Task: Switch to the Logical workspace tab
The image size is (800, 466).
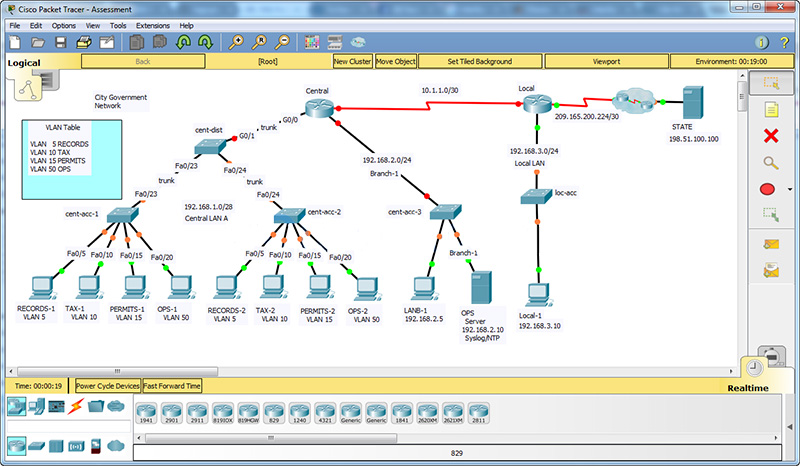Action: coord(24,63)
